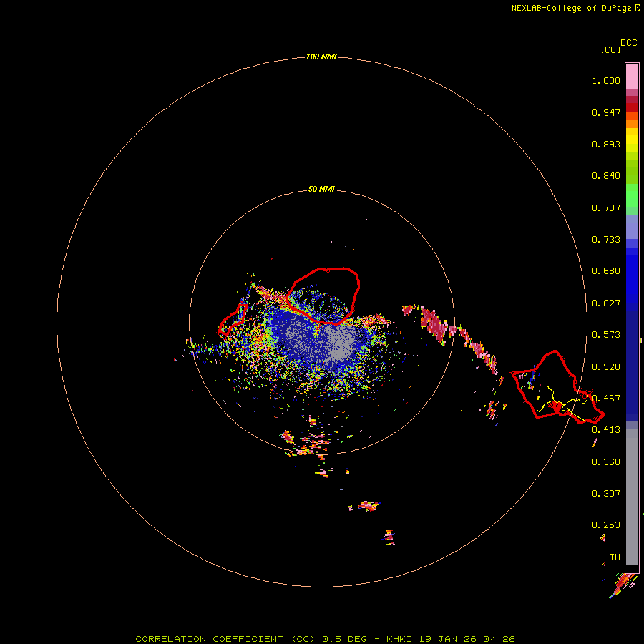
Task: Click the 1.000 color scale value
Action: [x=606, y=80]
